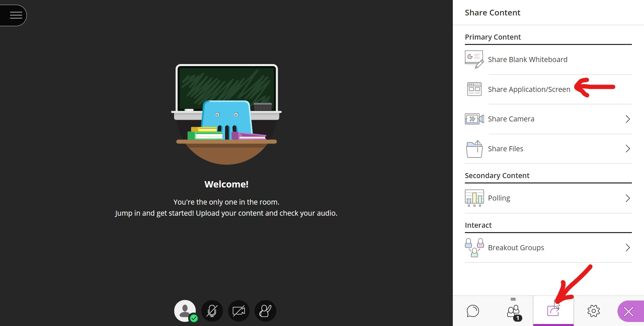
Task: Click the Share Files folder icon
Action: (x=474, y=149)
